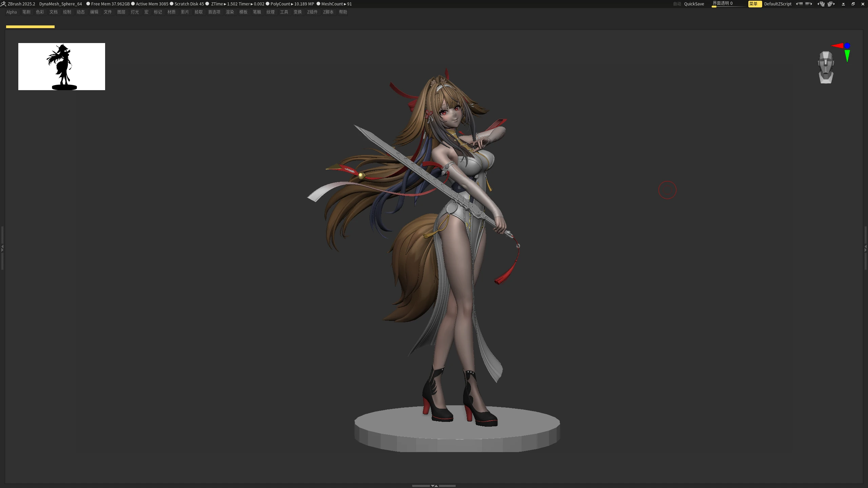This screenshot has height=488, width=868.
Task: Click the blue Z axis dot
Action: tap(847, 45)
